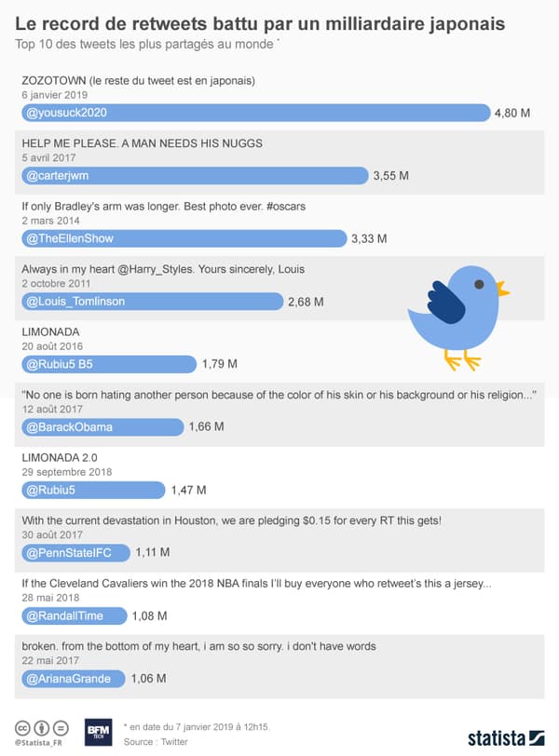Click the attribution person icon
Viewport: 559px width, 756px height.
point(42,727)
